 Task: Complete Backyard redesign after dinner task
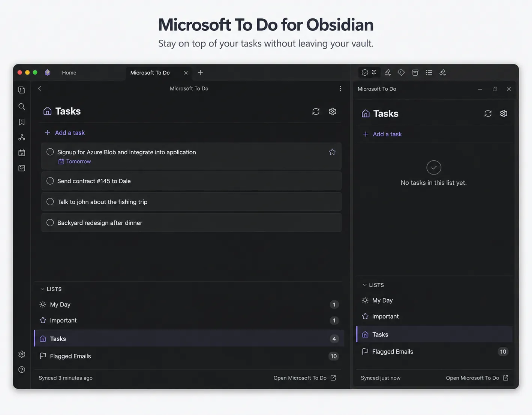tap(50, 222)
